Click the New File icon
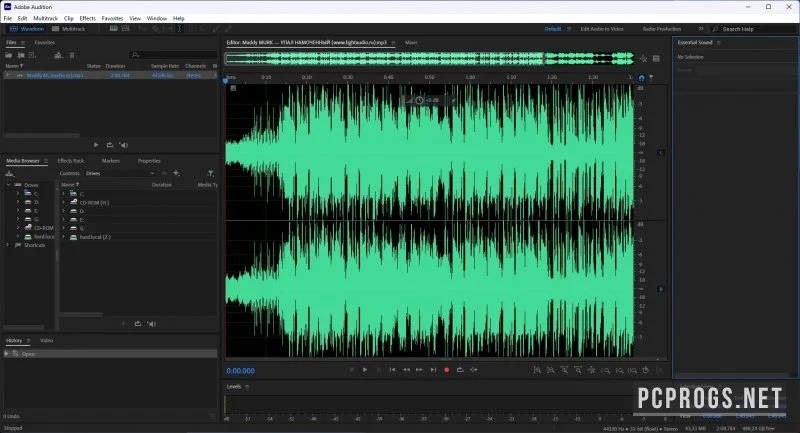Image resolution: width=800 pixels, height=433 pixels. coord(33,55)
